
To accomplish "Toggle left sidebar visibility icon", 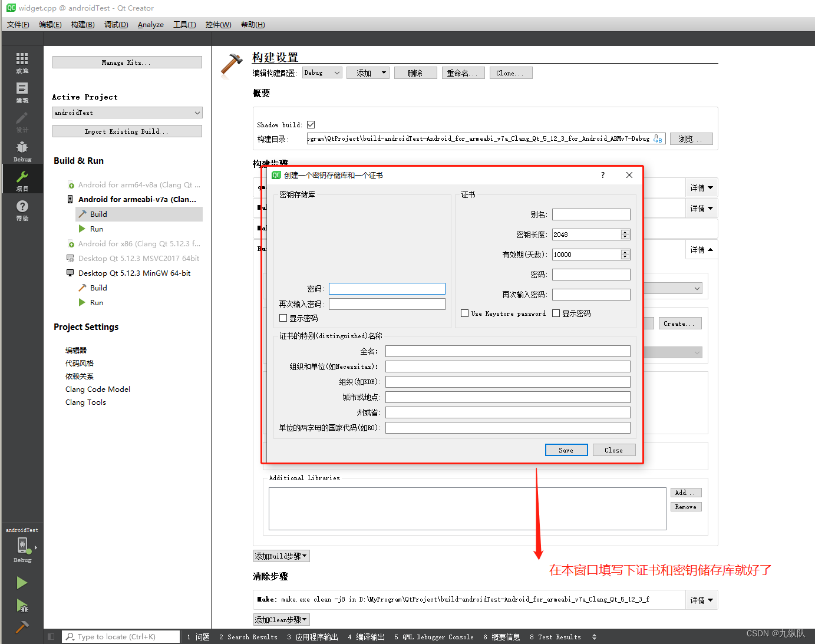I will (x=51, y=636).
